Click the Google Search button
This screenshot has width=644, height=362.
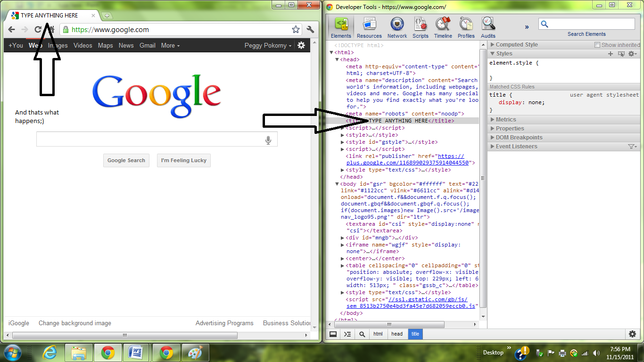point(126,160)
